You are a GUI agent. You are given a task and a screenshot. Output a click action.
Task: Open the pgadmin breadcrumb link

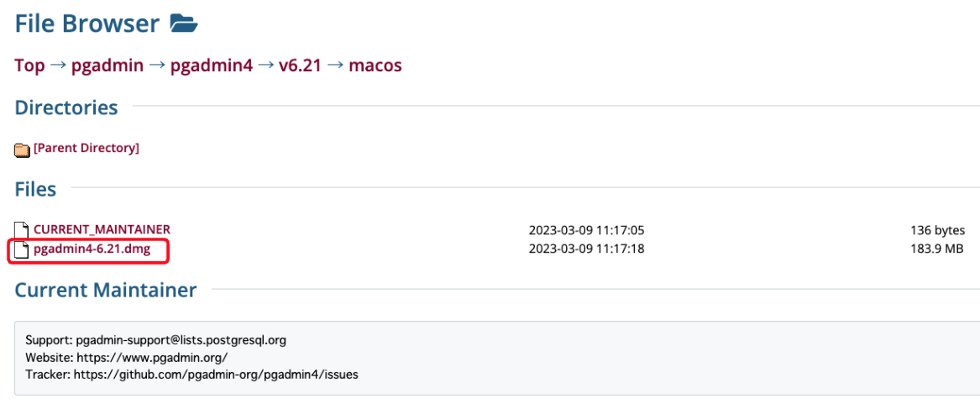107,65
